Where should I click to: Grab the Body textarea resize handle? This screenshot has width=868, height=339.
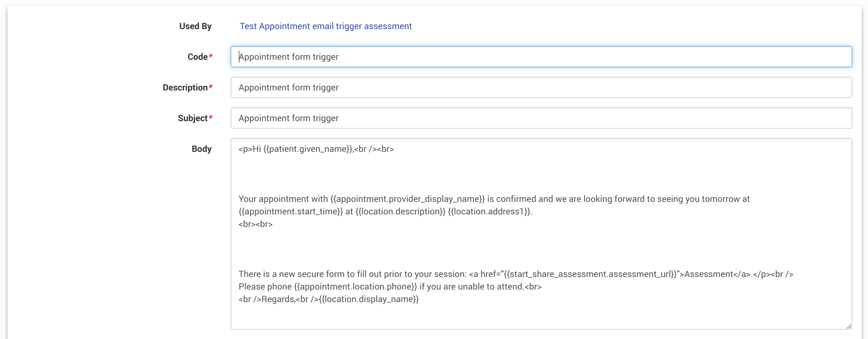point(849,326)
